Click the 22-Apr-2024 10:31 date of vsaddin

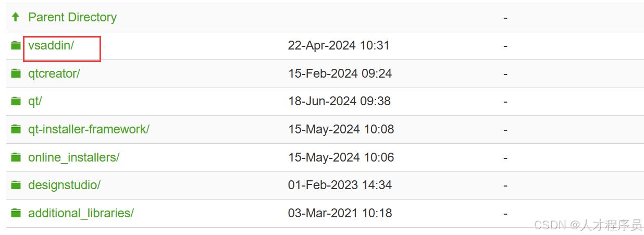coord(339,46)
